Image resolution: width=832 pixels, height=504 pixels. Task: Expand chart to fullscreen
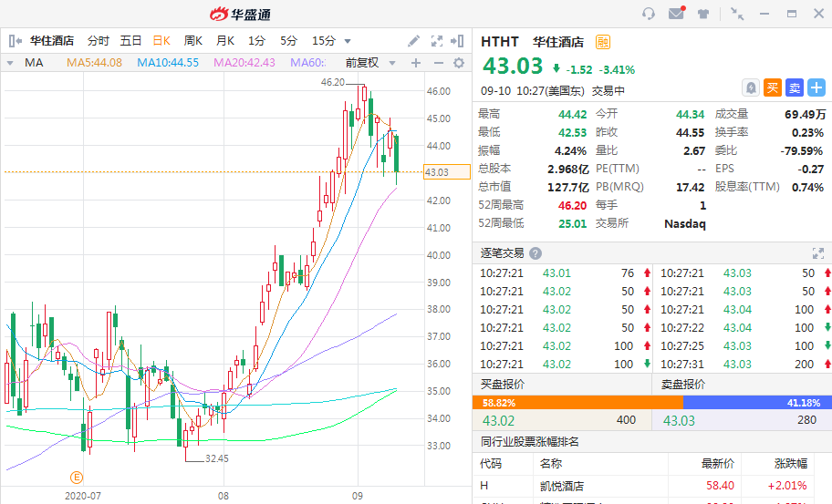point(437,41)
